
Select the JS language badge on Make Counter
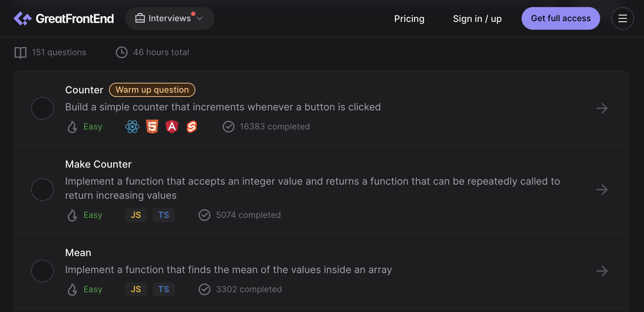[136, 215]
